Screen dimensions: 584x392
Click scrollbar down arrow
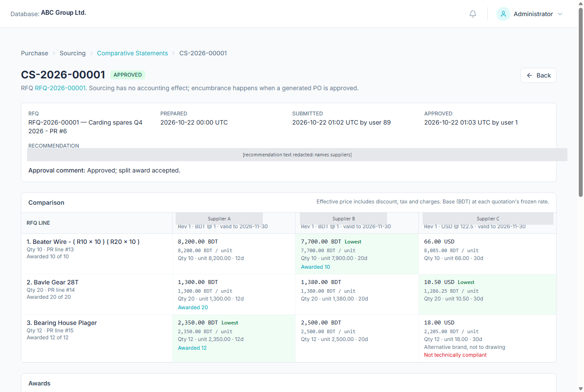tap(581, 389)
